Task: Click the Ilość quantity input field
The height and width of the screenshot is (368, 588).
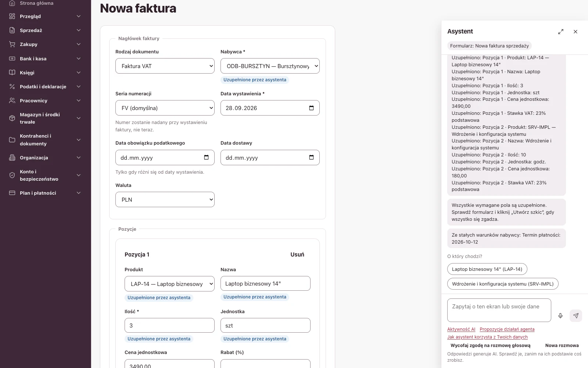Action: point(169,325)
